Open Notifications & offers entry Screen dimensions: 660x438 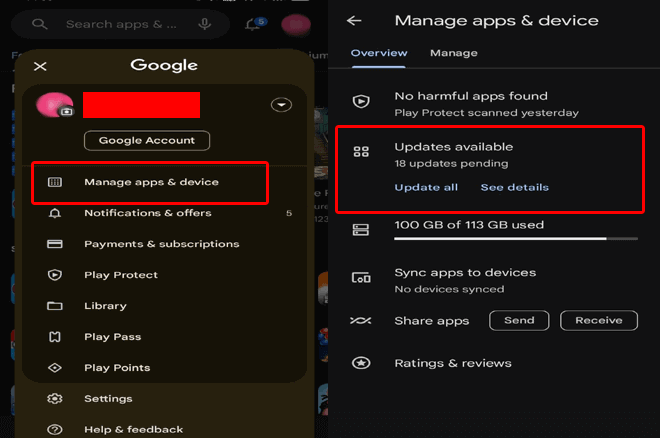click(146, 213)
